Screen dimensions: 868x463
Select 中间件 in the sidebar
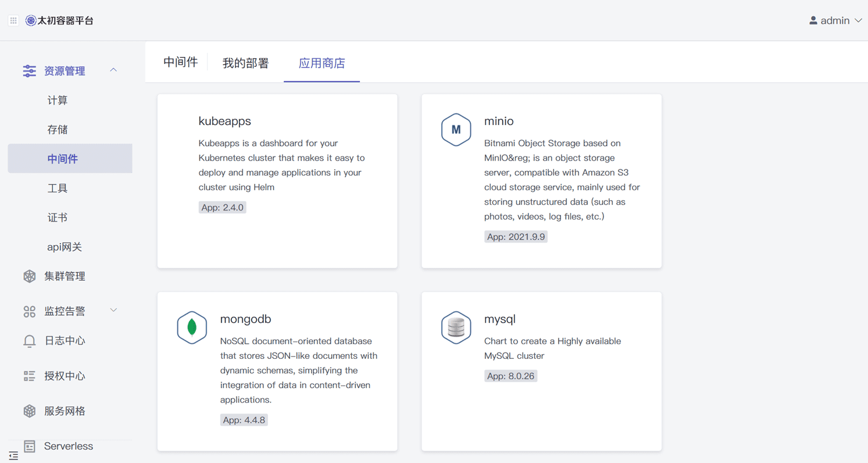click(x=70, y=158)
